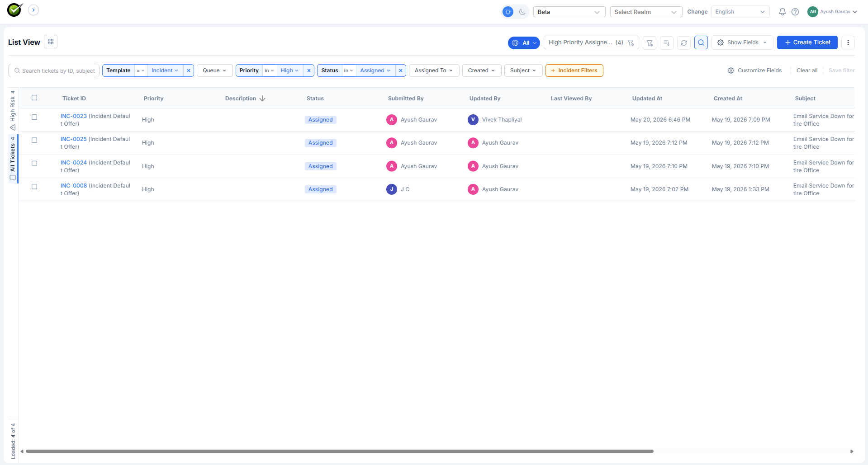Click the Created At column header
The image size is (868, 465).
[x=728, y=99]
